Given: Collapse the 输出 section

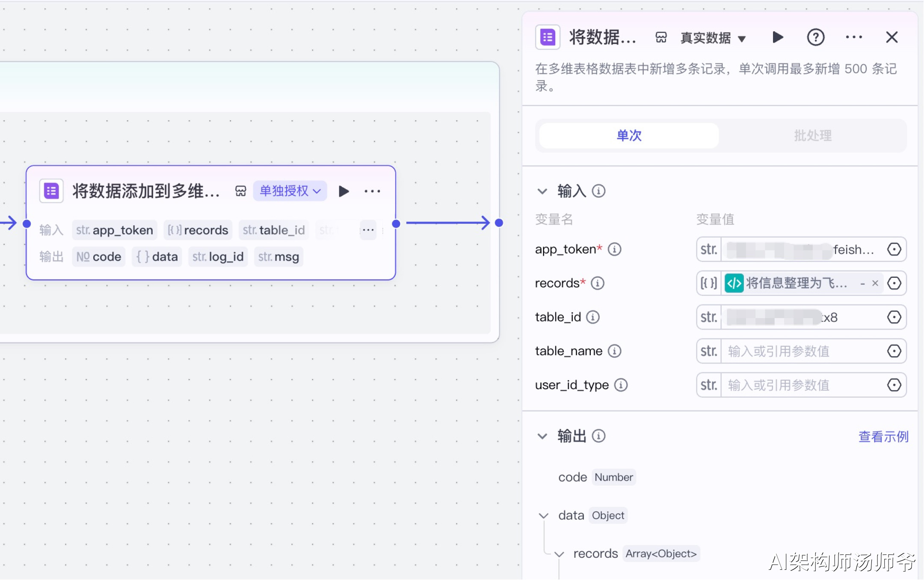Looking at the screenshot, I should click(542, 436).
